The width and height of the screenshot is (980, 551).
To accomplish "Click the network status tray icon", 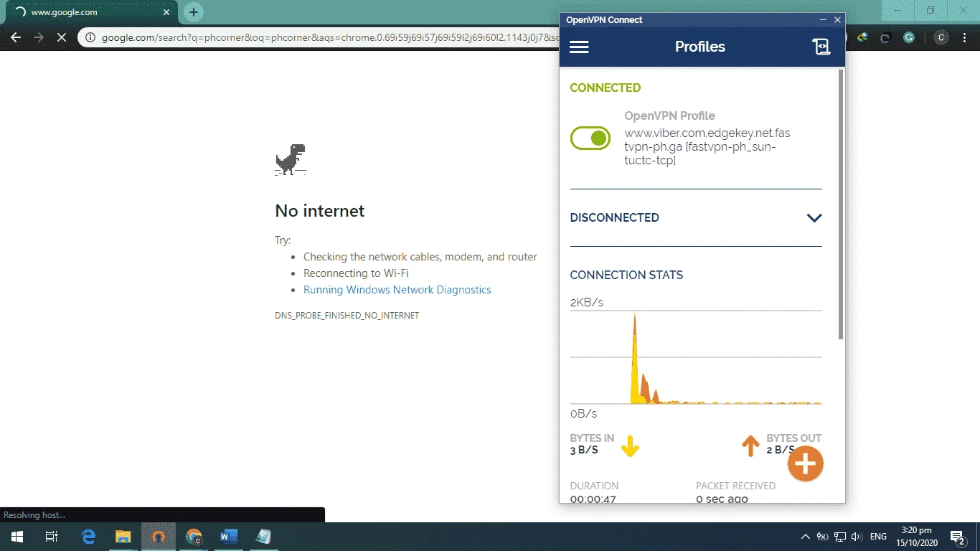I will 839,537.
